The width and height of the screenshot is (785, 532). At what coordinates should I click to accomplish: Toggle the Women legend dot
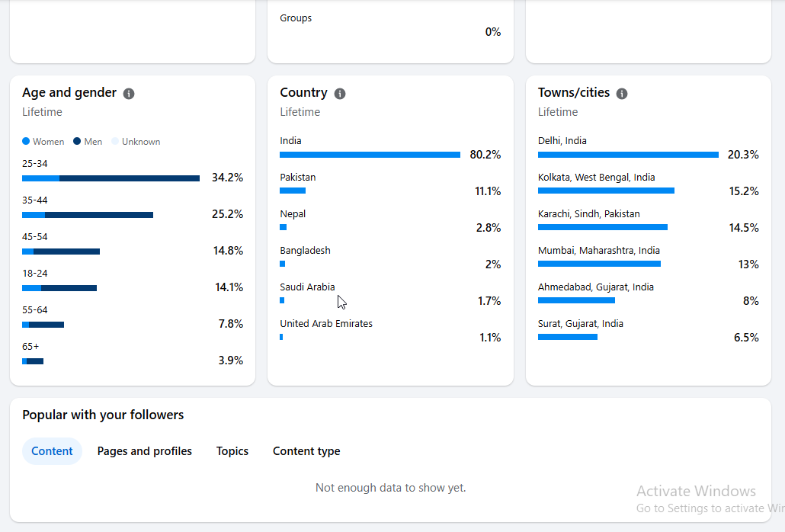26,141
